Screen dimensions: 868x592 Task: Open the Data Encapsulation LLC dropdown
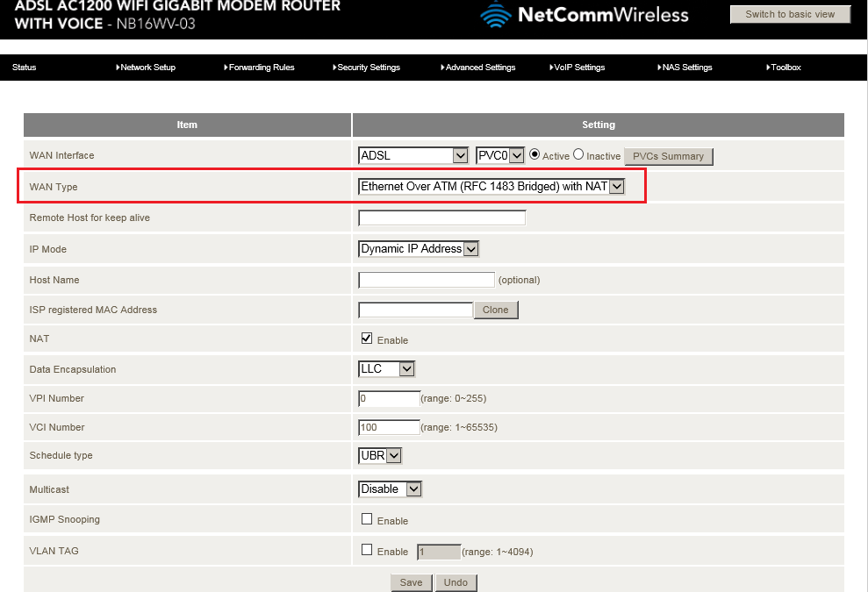click(x=386, y=369)
